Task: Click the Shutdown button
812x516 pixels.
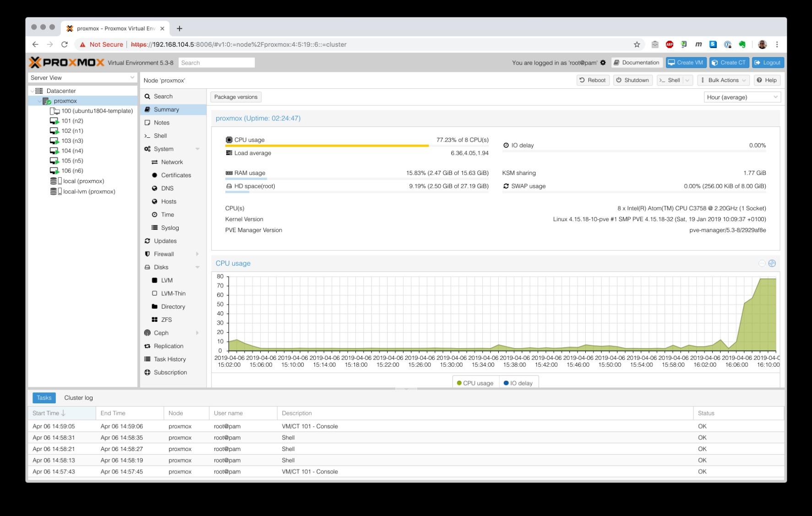Action: click(x=632, y=80)
